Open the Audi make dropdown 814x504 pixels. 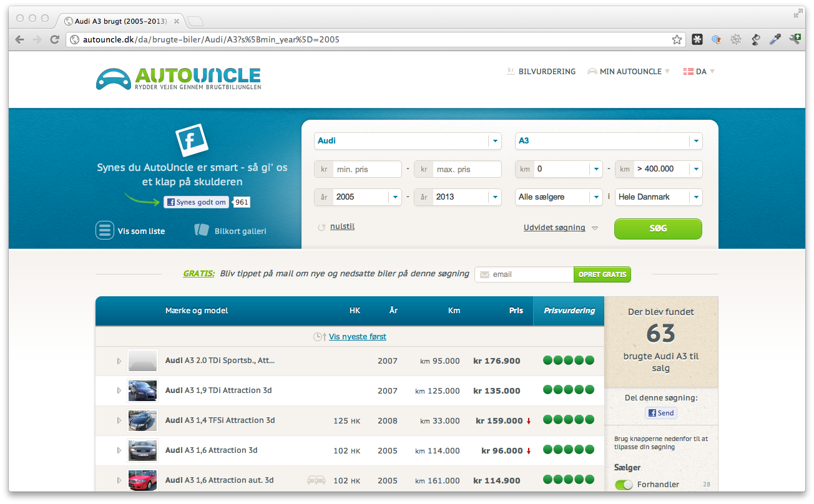tap(408, 141)
